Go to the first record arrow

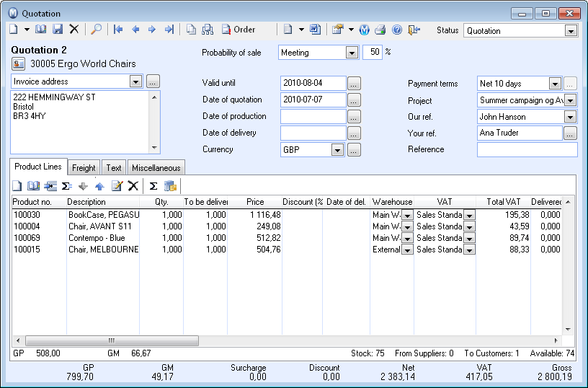119,30
